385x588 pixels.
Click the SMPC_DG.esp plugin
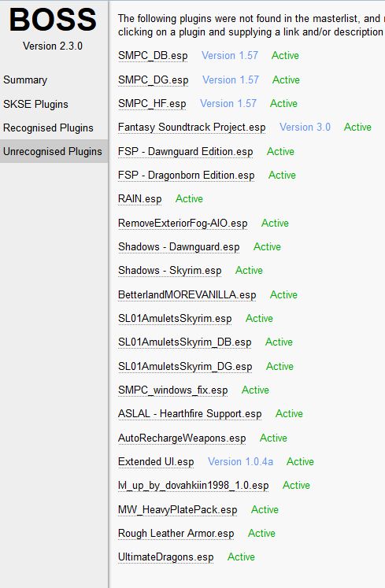(x=153, y=80)
